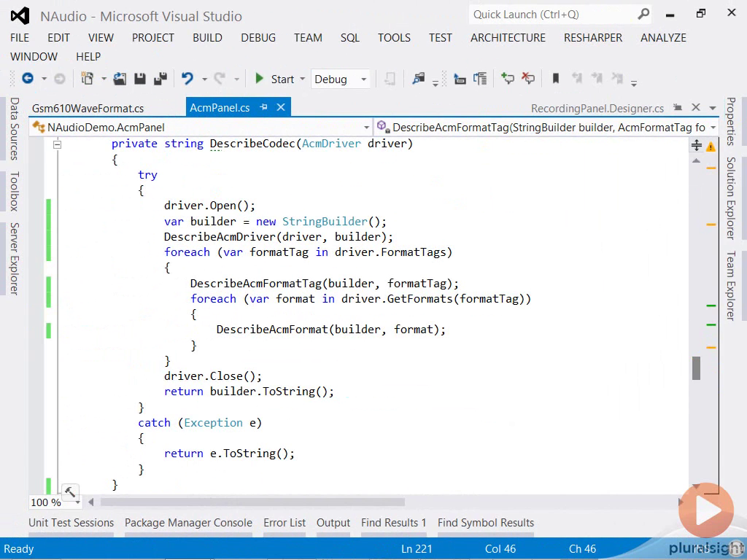
Task: Click the Save All toolbar icon
Action: click(x=160, y=79)
